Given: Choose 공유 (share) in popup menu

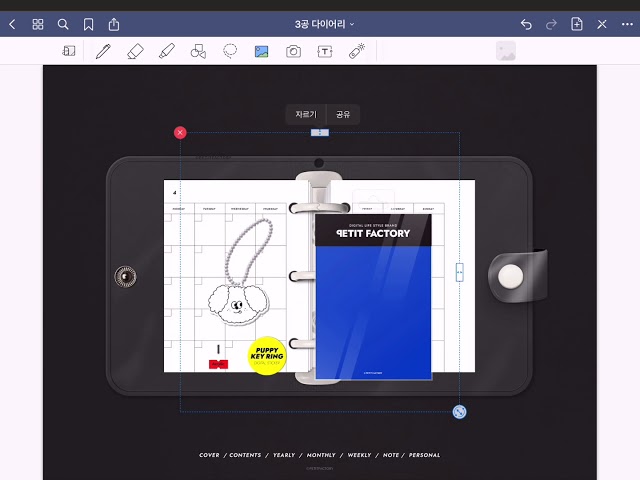Looking at the screenshot, I should [x=343, y=114].
